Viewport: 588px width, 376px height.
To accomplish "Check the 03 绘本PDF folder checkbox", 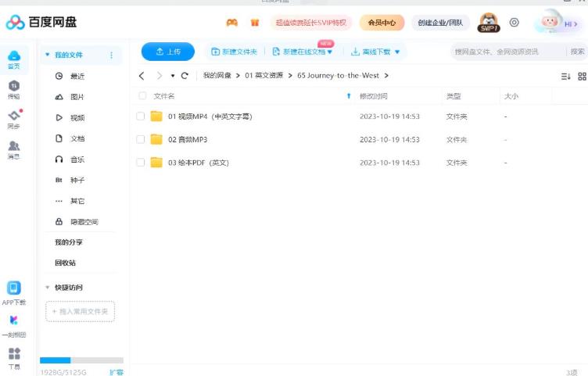I will (141, 163).
